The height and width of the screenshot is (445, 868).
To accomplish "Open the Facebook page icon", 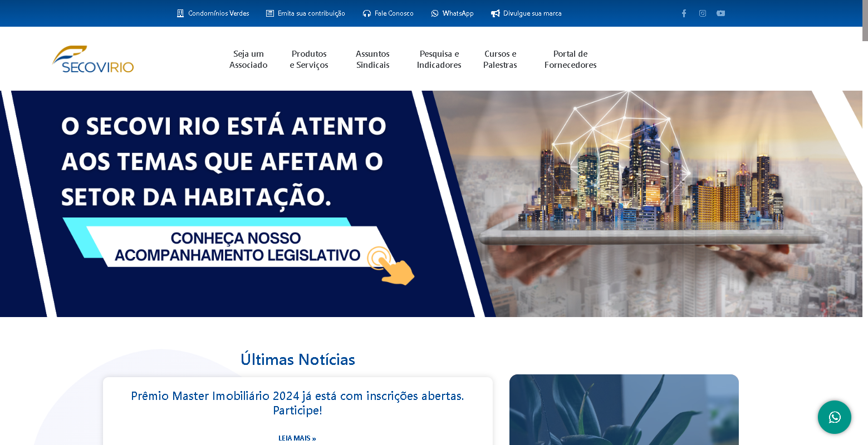I will (684, 13).
